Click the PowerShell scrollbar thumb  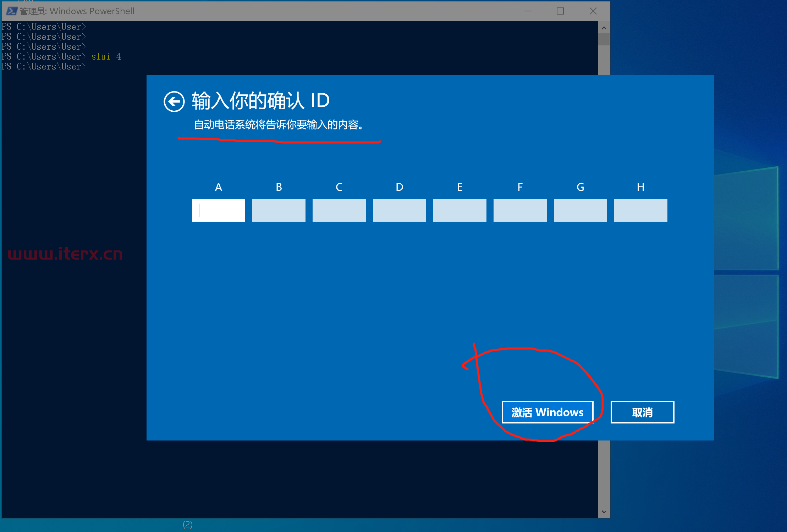tap(604, 39)
